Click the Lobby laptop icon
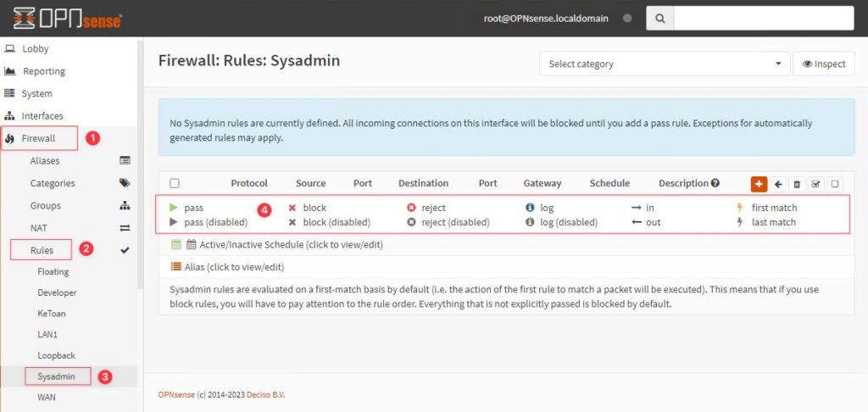Image resolution: width=868 pixels, height=412 pixels. (x=9, y=48)
